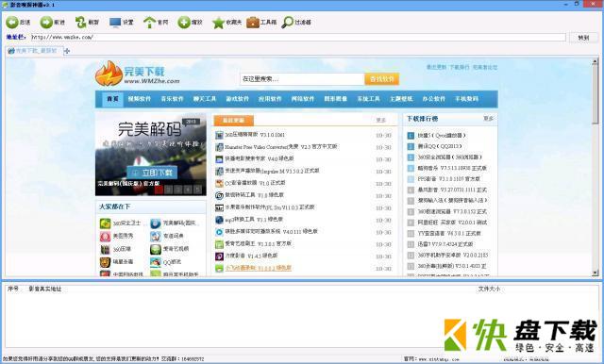Click the 瑞星杀毒 app icon
The image size is (604, 364).
105,262
